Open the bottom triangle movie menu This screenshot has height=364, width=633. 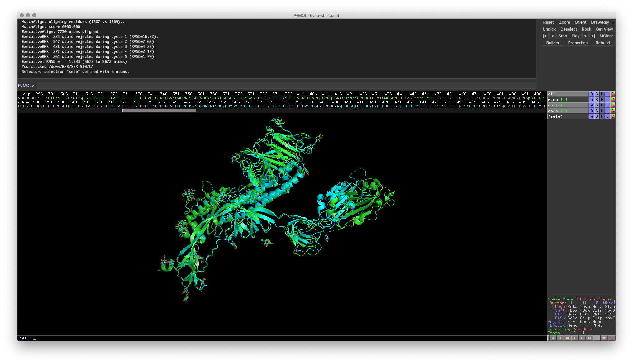pyautogui.click(x=604, y=338)
